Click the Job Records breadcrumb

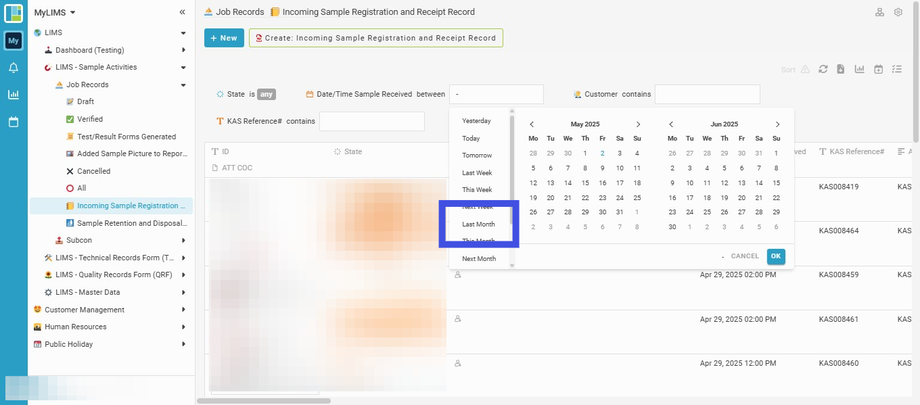pyautogui.click(x=234, y=12)
